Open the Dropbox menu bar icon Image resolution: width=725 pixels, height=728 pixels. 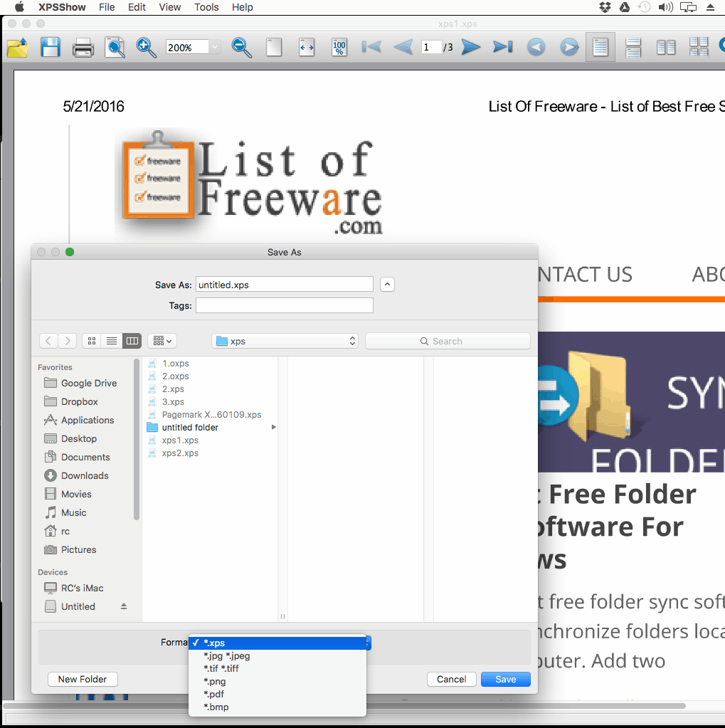coord(605,7)
